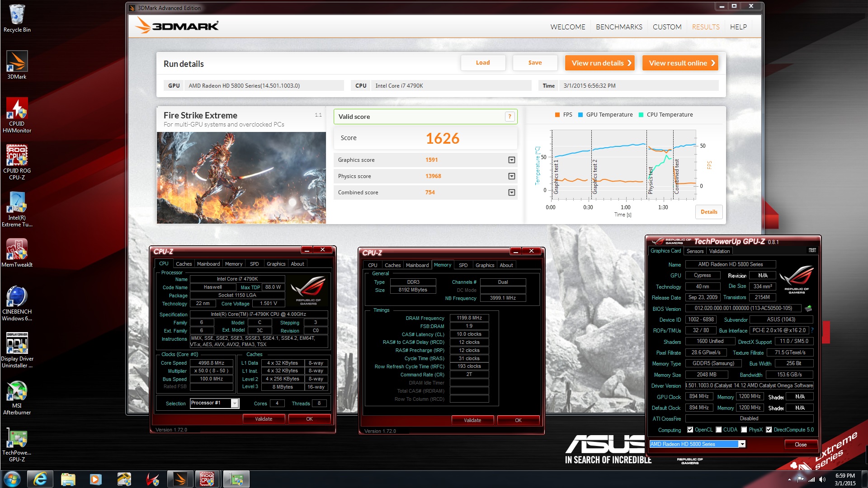Open Mainboard tab in left CPU-Z window
The height and width of the screenshot is (488, 868).
(208, 264)
